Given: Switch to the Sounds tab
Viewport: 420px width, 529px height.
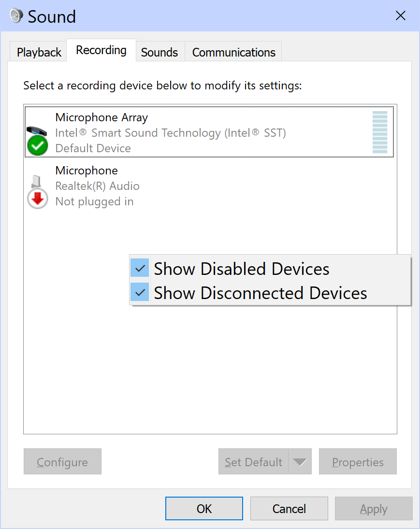Looking at the screenshot, I should pos(159,52).
